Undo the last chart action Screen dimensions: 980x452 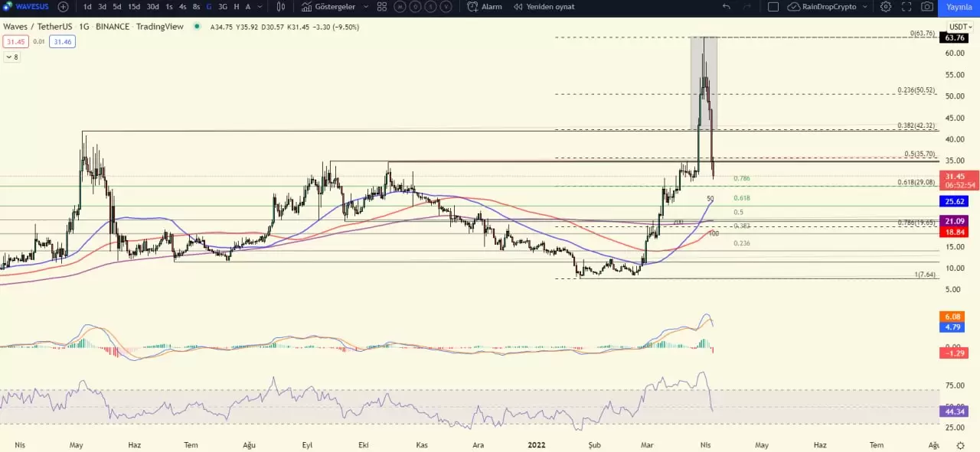(x=727, y=7)
